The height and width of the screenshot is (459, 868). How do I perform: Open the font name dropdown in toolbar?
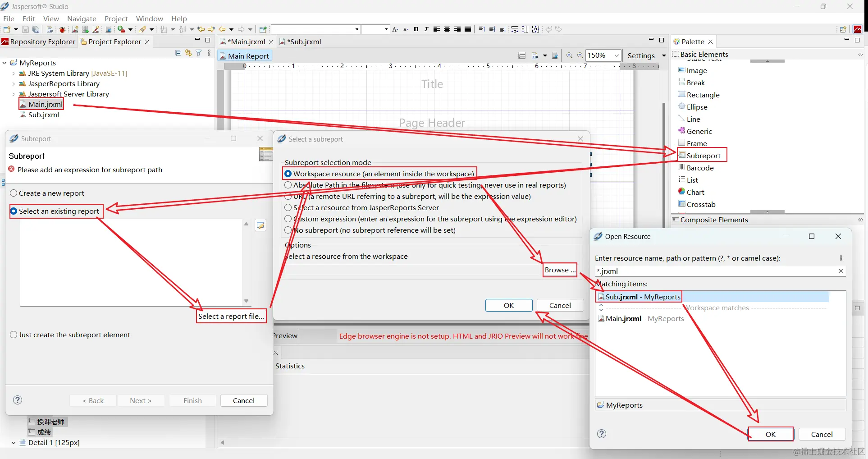click(x=357, y=29)
